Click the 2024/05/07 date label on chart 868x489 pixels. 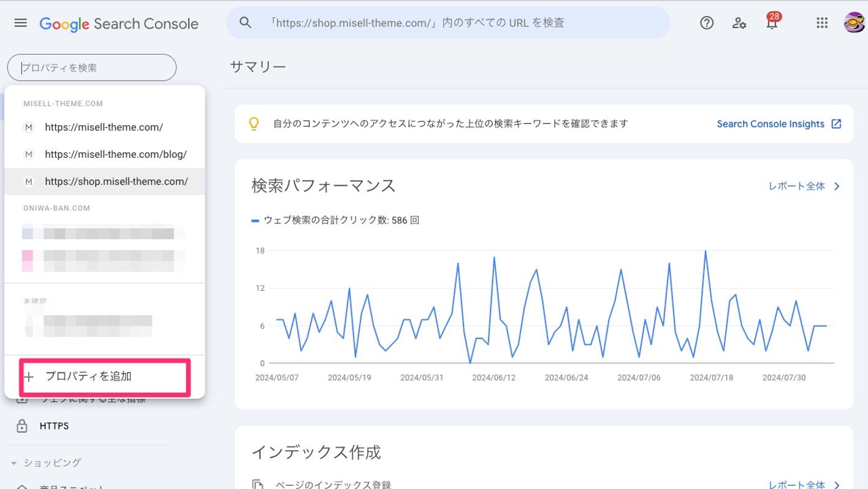pos(277,377)
